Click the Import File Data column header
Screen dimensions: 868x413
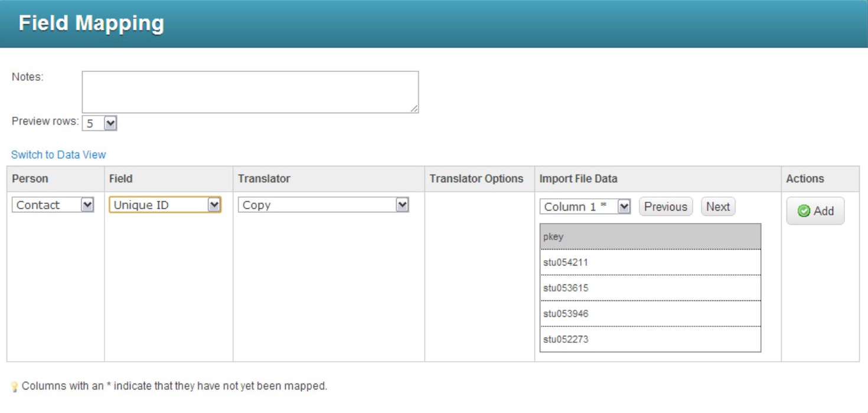(x=578, y=179)
